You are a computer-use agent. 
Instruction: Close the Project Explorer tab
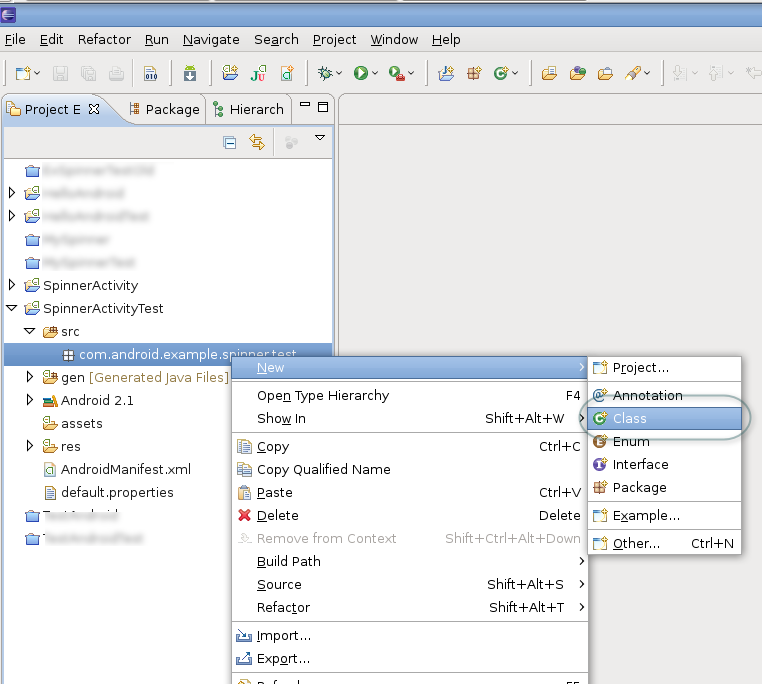tap(94, 109)
